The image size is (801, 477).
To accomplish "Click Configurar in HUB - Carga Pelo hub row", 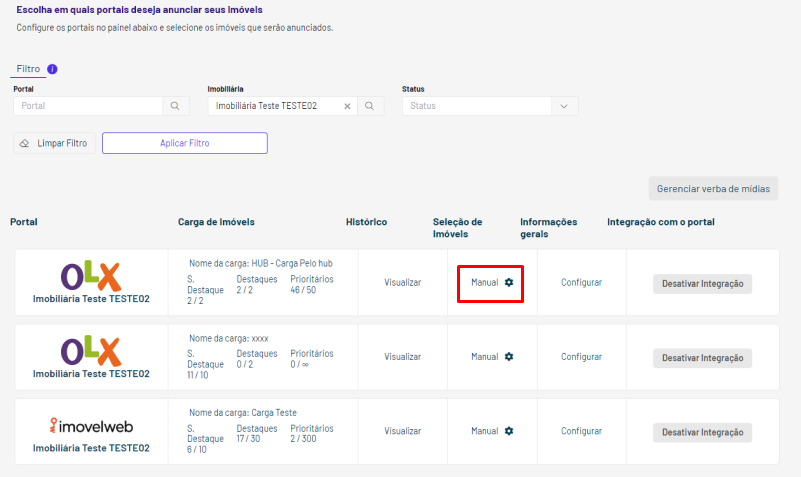I will click(581, 282).
